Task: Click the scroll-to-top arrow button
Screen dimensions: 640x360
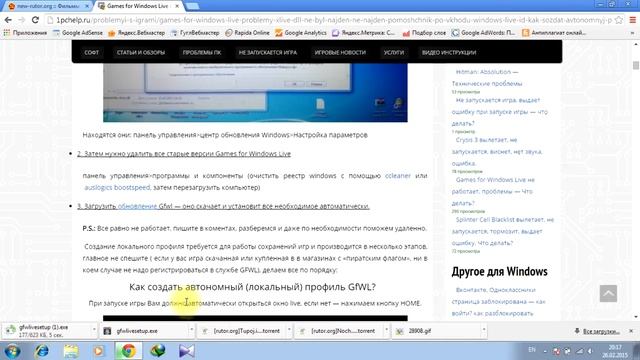Action: point(608,293)
